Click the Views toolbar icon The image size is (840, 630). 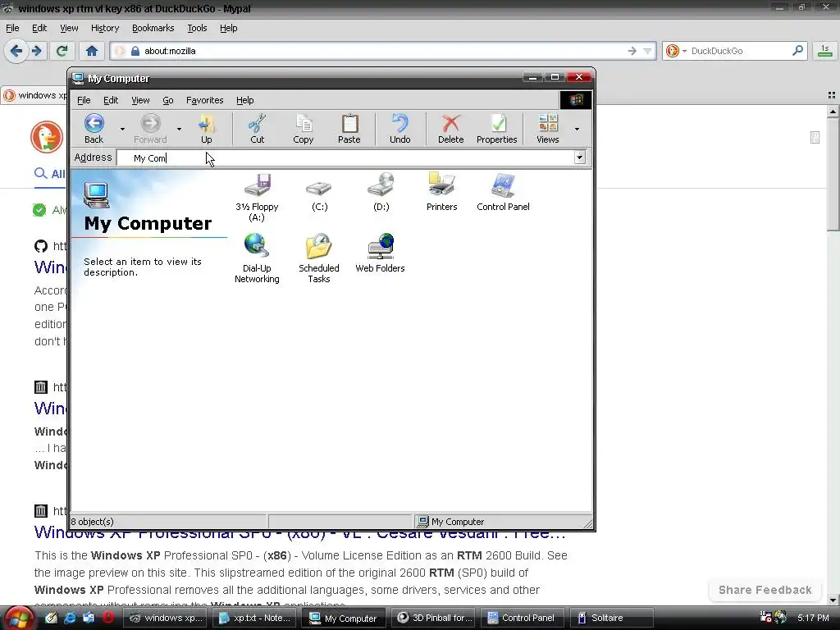click(547, 129)
